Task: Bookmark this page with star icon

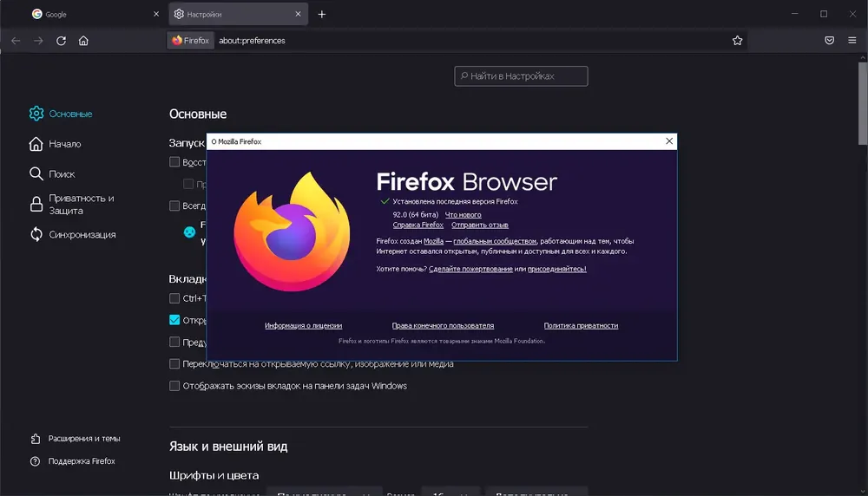Action: click(x=737, y=41)
